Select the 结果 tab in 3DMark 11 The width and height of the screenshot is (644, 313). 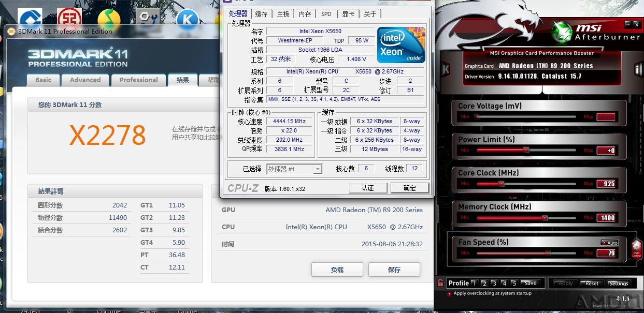pyautogui.click(x=182, y=80)
